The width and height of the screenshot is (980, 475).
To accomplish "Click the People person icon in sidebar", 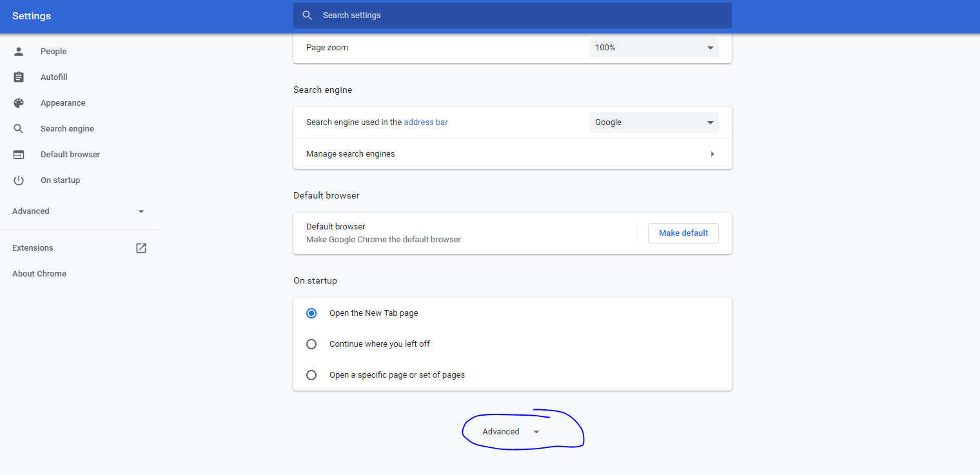I will (19, 52).
